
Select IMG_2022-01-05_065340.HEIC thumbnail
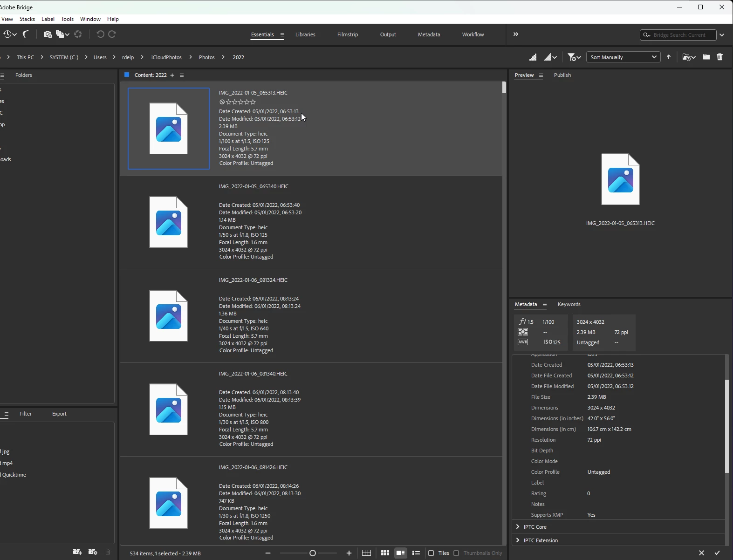pyautogui.click(x=169, y=222)
